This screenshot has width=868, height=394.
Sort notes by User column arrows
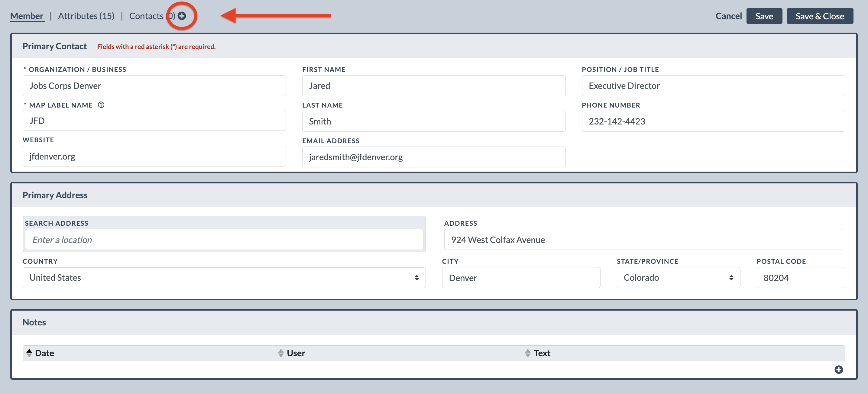point(281,353)
